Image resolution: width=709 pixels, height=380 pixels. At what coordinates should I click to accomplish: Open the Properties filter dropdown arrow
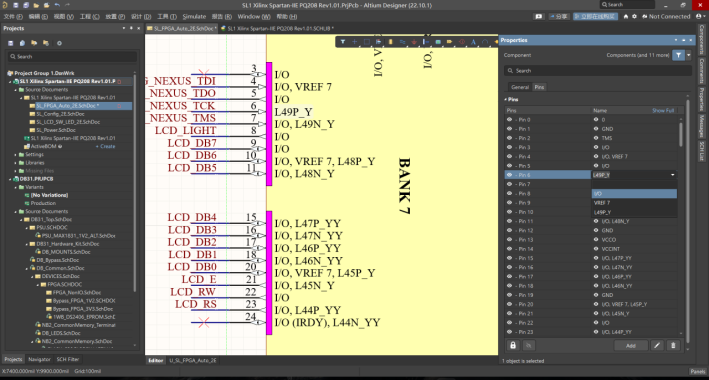[x=689, y=55]
